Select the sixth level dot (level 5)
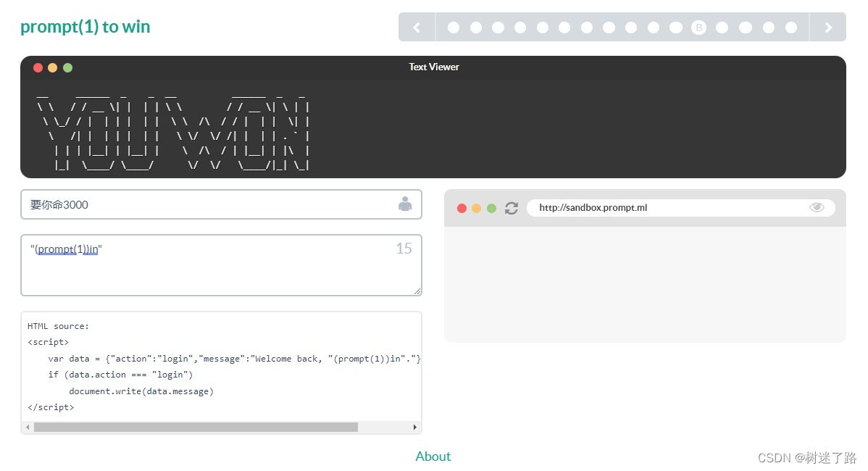 (564, 27)
